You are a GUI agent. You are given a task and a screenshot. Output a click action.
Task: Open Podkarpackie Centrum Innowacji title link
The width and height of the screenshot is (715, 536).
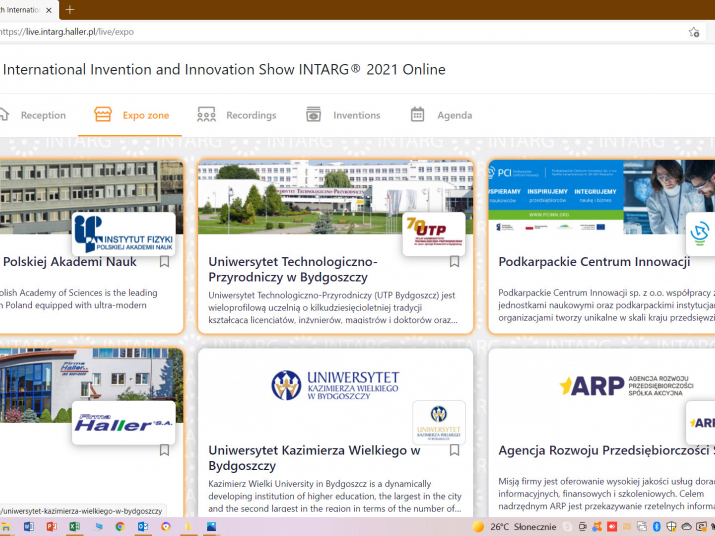594,262
